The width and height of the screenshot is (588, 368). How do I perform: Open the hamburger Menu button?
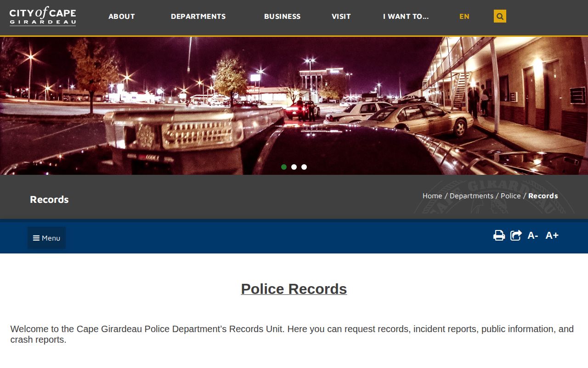(46, 238)
